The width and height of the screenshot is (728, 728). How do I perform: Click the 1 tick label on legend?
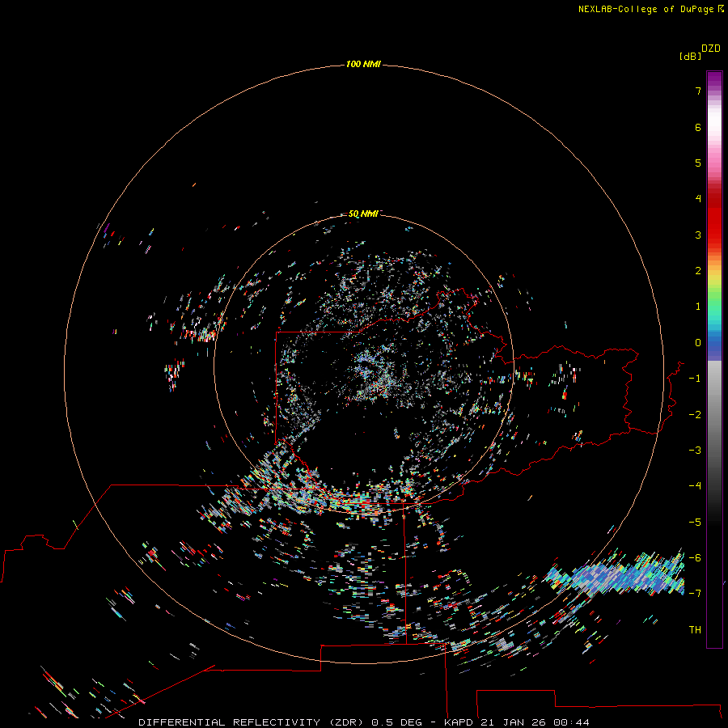(x=698, y=307)
